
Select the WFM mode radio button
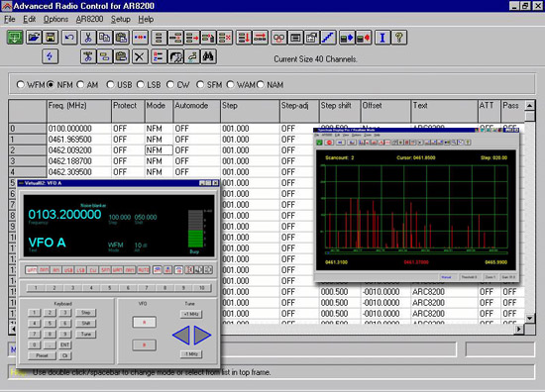[x=21, y=85]
